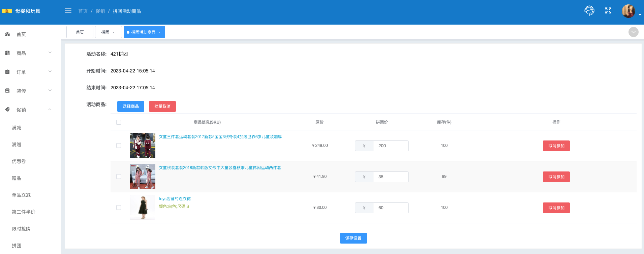The height and width of the screenshot is (254, 644).
Task: Focus the 拼团价 field showing 60
Action: coord(391,208)
